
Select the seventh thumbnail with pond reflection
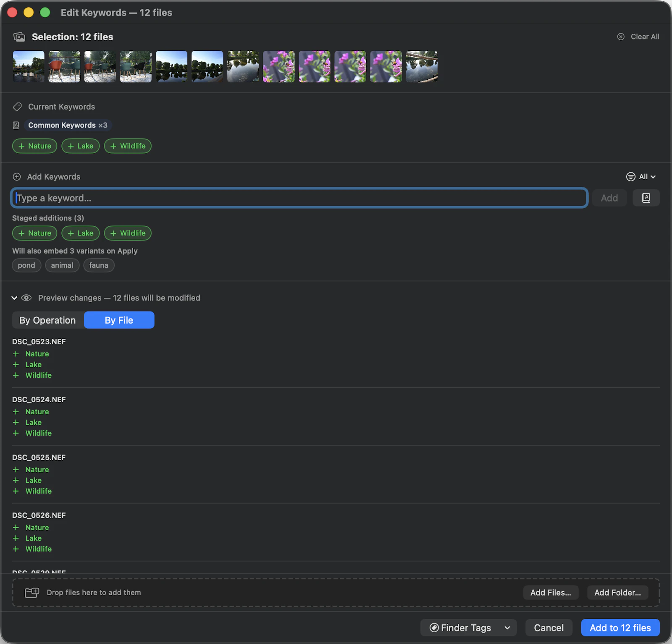pos(243,66)
